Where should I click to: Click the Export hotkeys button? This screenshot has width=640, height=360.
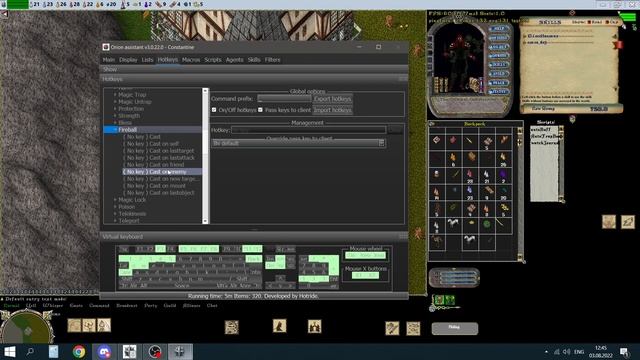point(332,99)
